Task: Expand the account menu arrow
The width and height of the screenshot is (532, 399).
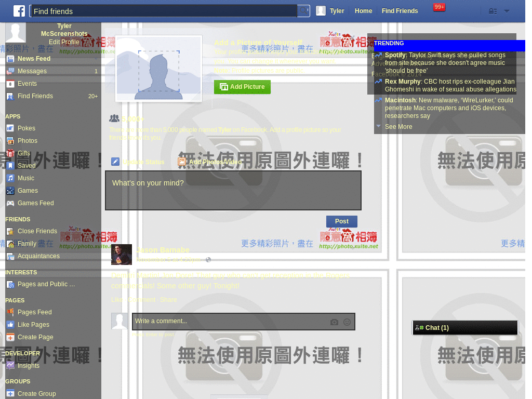Action: coord(507,11)
